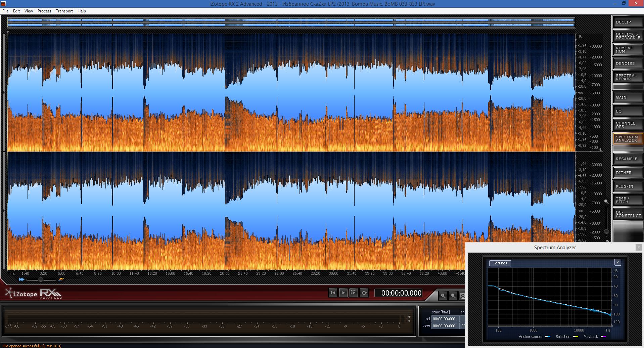
Task: Open the Process menu
Action: tap(44, 11)
